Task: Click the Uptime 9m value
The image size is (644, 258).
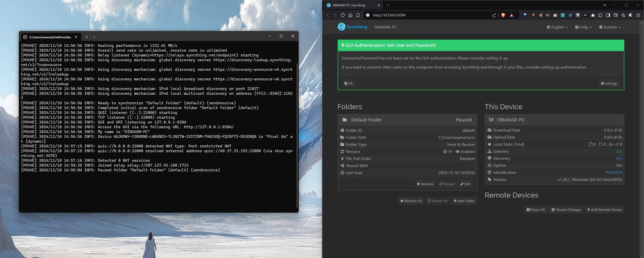Action: [x=619, y=166]
